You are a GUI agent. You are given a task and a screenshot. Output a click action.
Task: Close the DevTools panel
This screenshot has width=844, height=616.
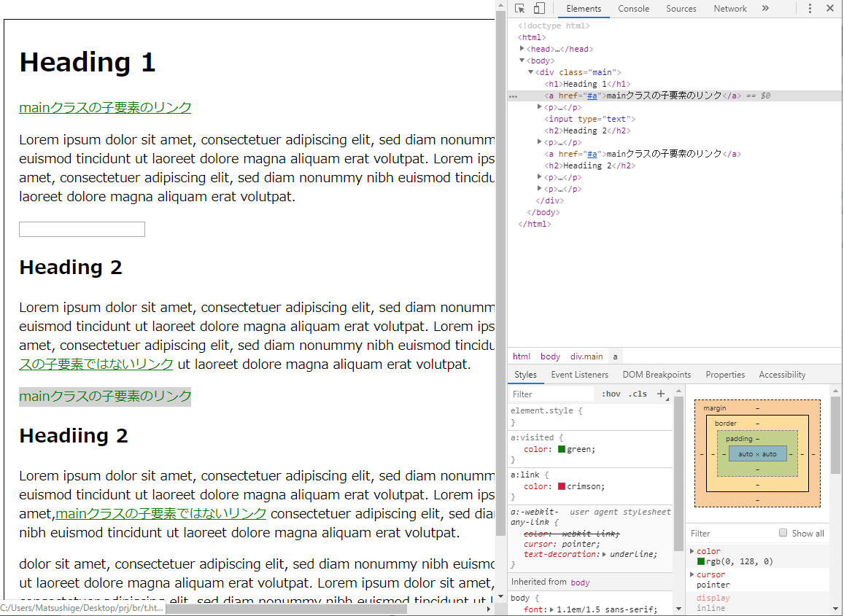click(830, 9)
